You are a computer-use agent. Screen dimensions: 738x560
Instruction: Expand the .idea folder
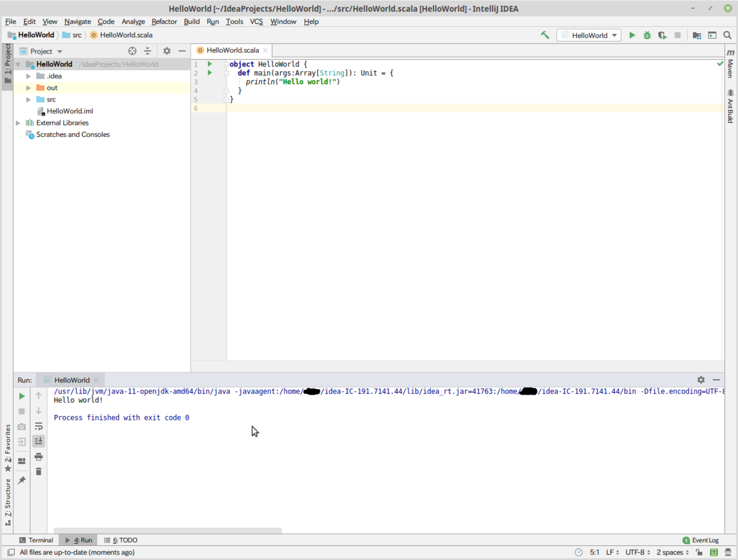[x=28, y=76]
